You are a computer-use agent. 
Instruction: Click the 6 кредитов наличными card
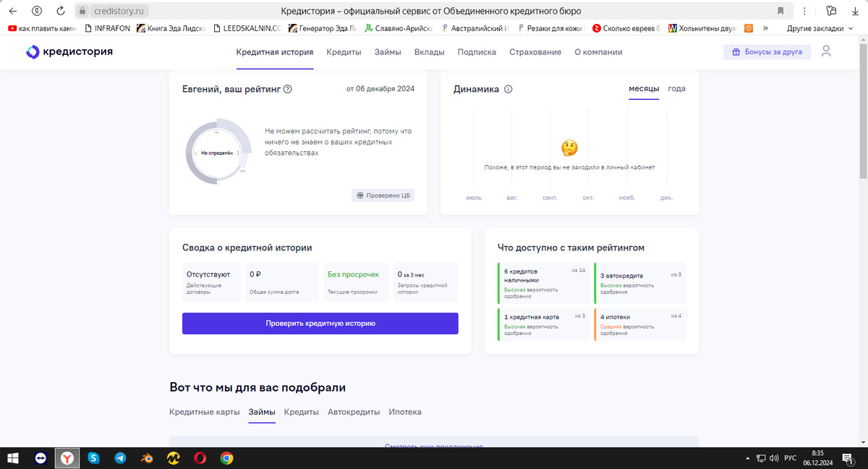[545, 283]
